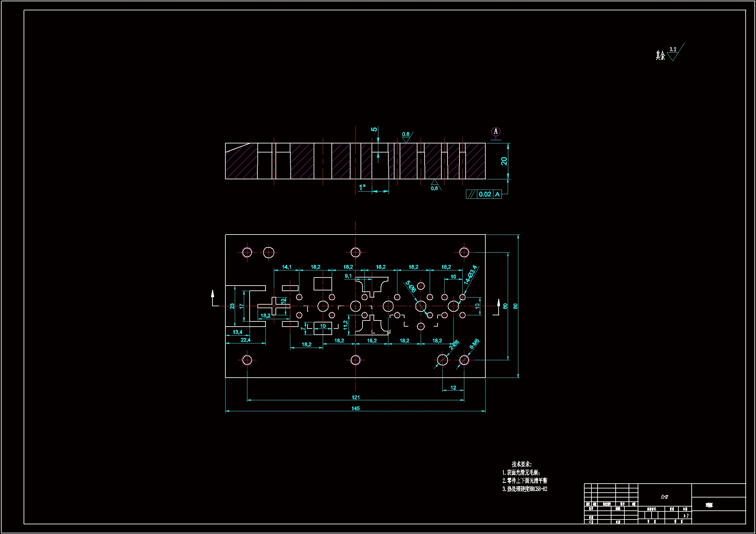Select the right section cutting arrow

click(498, 307)
